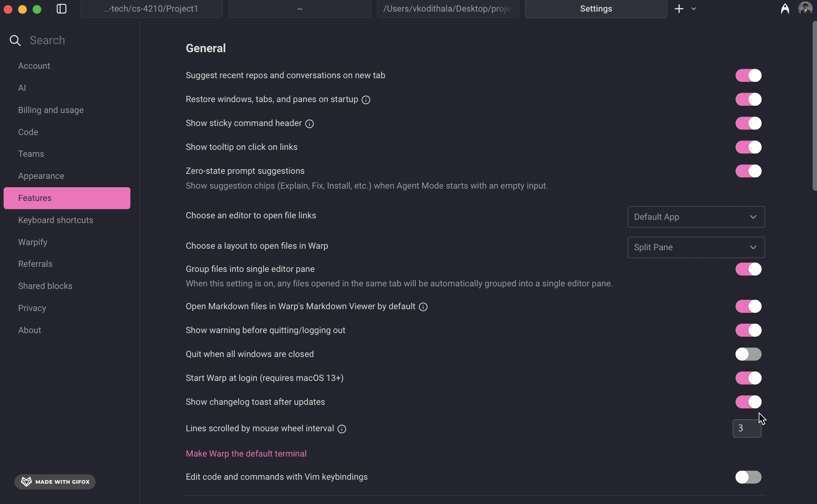817x504 pixels.
Task: Open sticky command header info tooltip
Action: pos(309,123)
